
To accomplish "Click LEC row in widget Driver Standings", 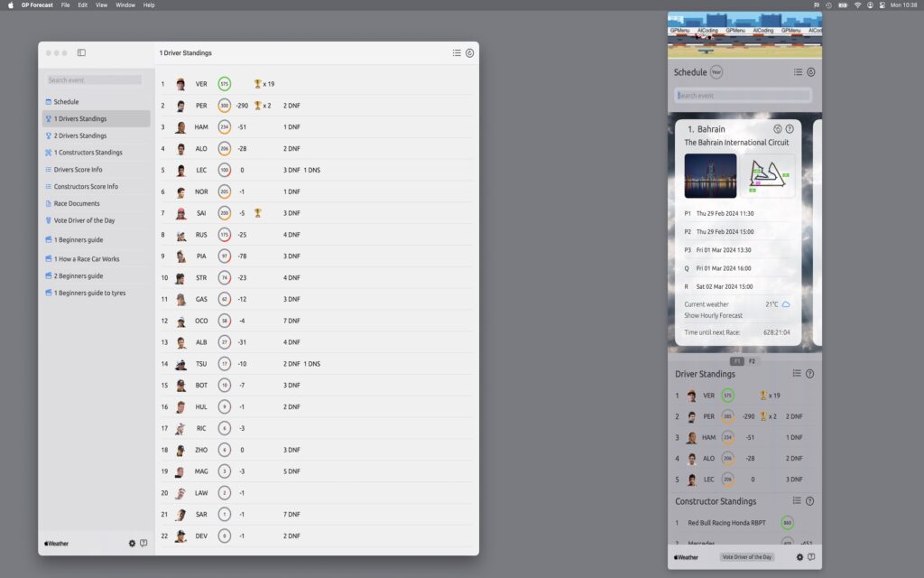I will point(744,480).
